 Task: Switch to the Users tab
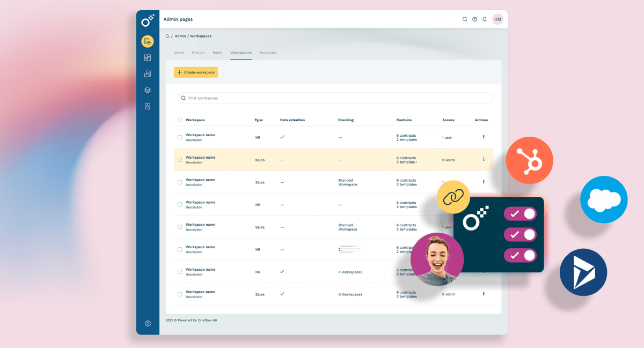179,53
